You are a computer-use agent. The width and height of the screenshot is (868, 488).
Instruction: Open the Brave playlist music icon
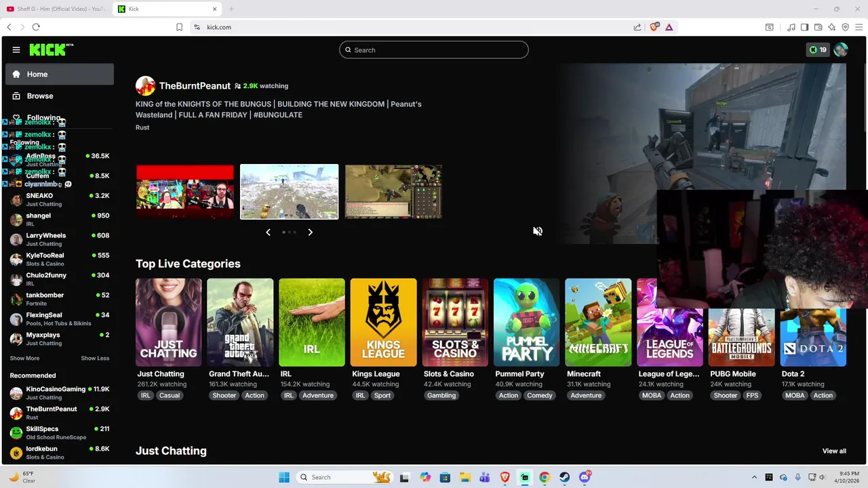(x=791, y=27)
